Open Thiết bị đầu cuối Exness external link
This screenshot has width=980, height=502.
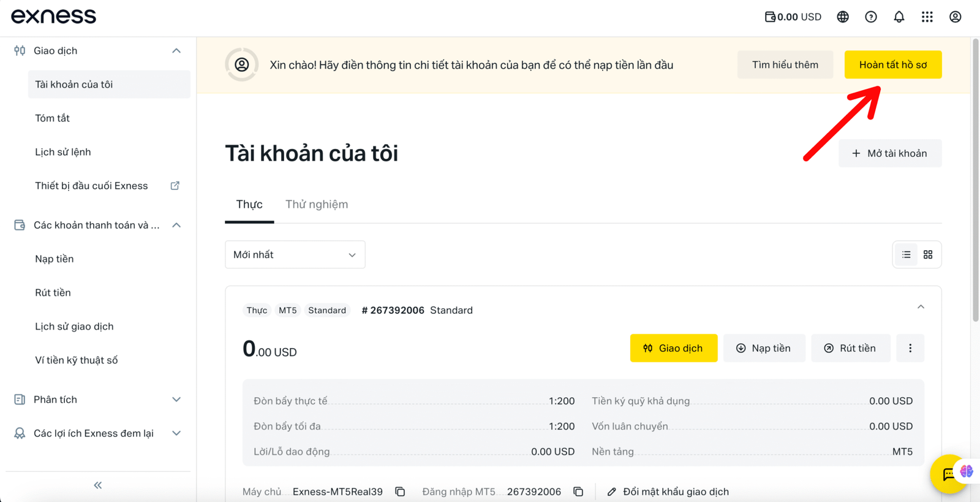[x=175, y=185]
